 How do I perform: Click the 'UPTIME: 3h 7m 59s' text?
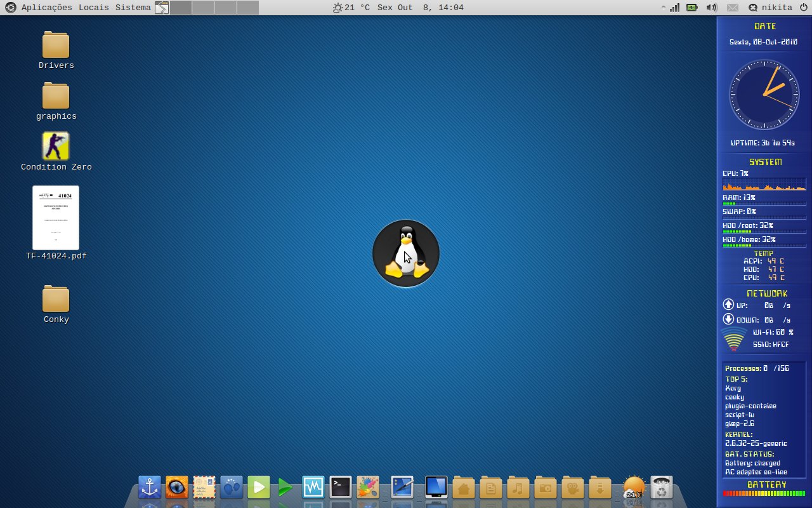pyautogui.click(x=763, y=144)
